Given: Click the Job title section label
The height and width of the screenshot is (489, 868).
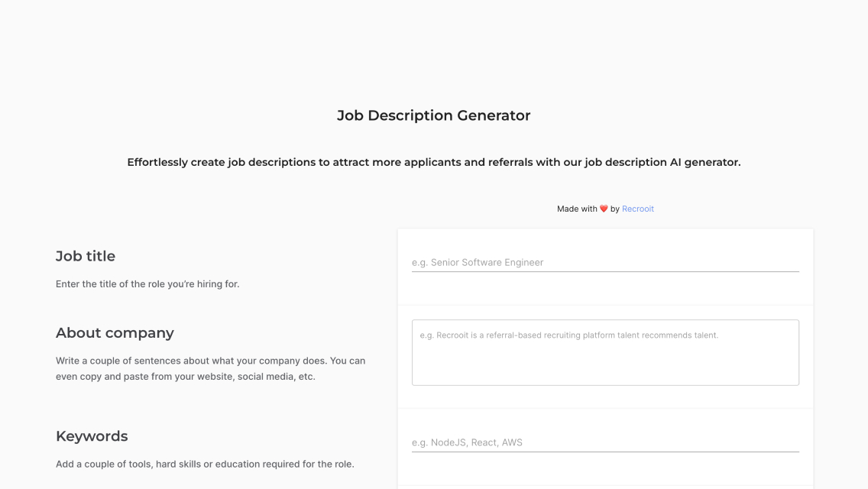Looking at the screenshot, I should click(85, 256).
